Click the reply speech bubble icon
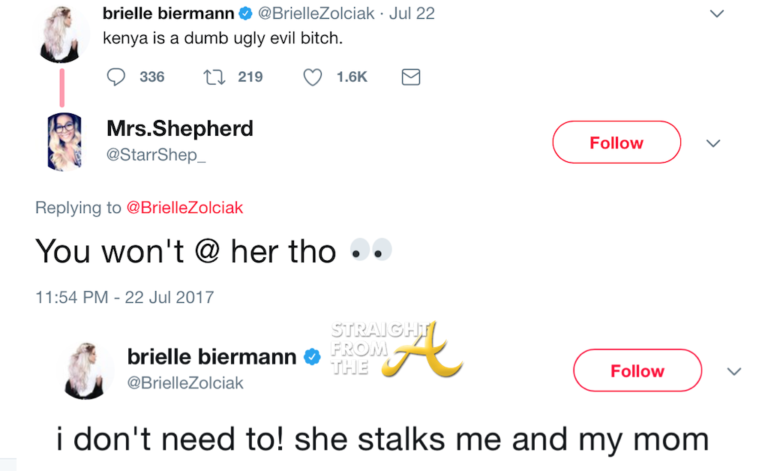The image size is (768, 471). click(116, 77)
